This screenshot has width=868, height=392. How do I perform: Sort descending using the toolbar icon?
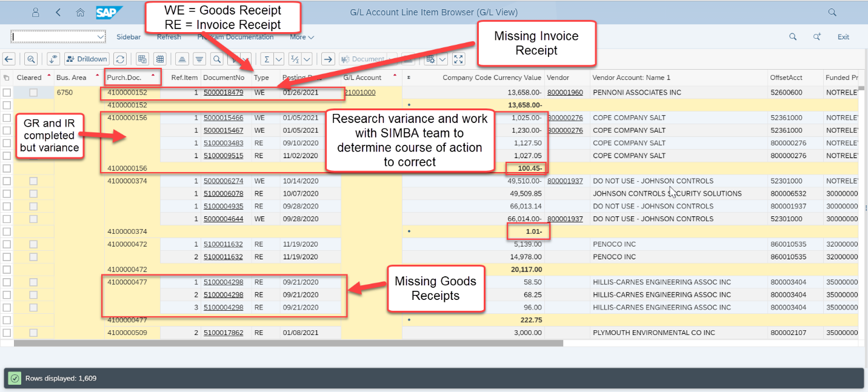[x=198, y=59]
